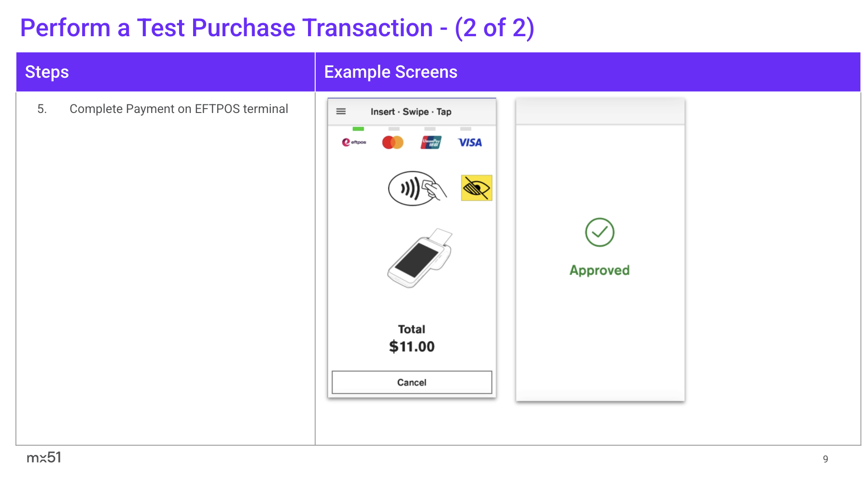Click the slide title heading
Image resolution: width=868 pixels, height=479 pixels.
(x=277, y=28)
